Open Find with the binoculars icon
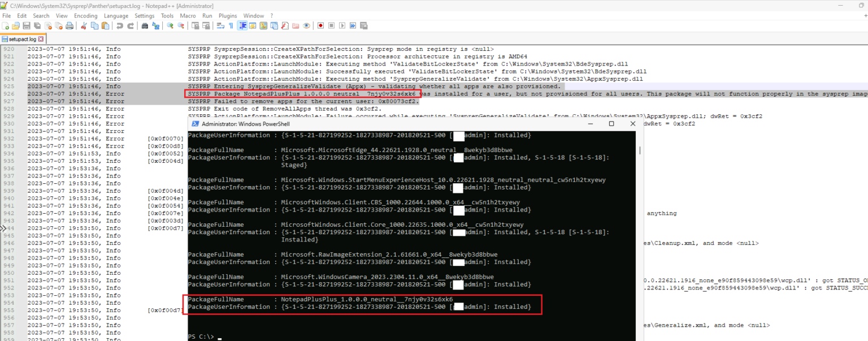The width and height of the screenshot is (868, 341). click(145, 25)
